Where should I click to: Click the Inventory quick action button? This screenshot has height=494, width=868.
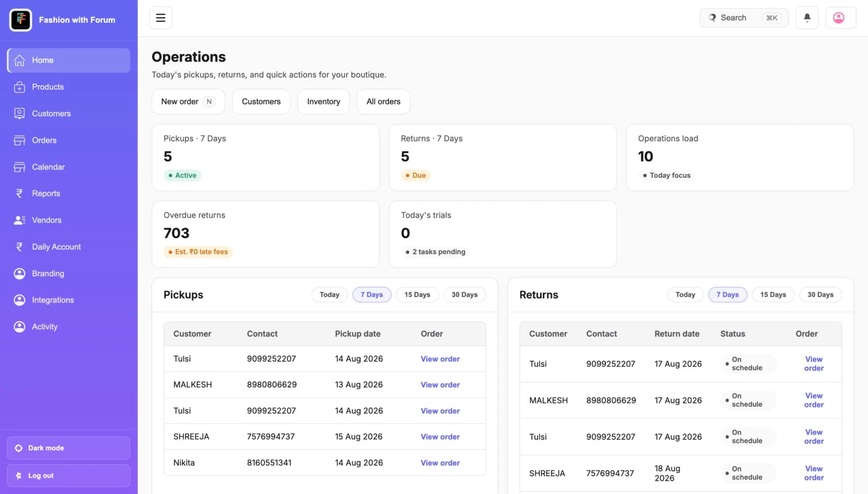(x=323, y=102)
